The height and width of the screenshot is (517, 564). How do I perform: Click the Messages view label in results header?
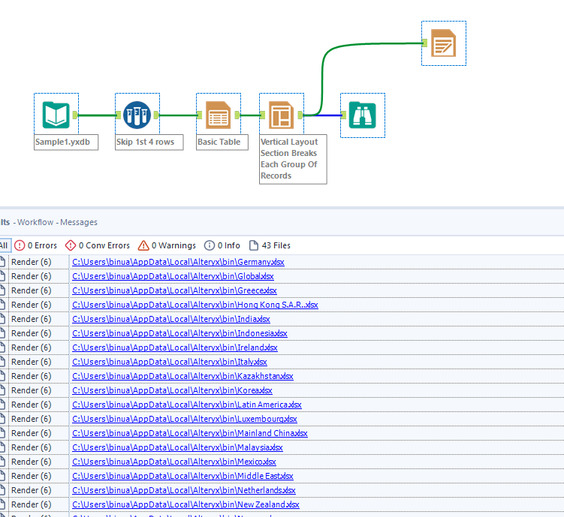point(78,222)
